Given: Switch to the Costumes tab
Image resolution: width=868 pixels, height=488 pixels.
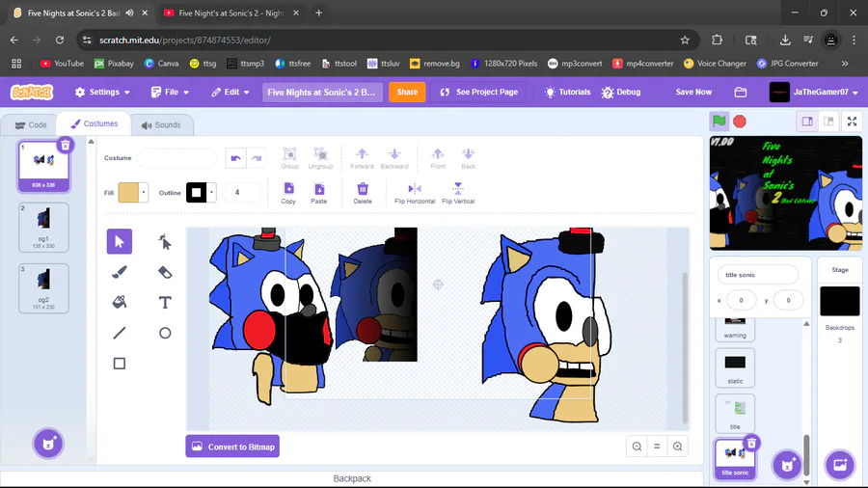Looking at the screenshot, I should click(95, 124).
